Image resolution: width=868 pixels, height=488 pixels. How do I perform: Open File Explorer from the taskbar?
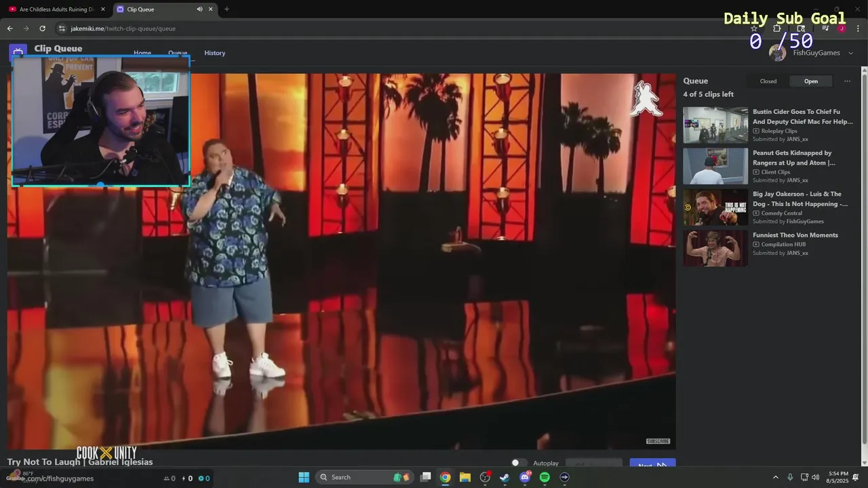coord(465,477)
